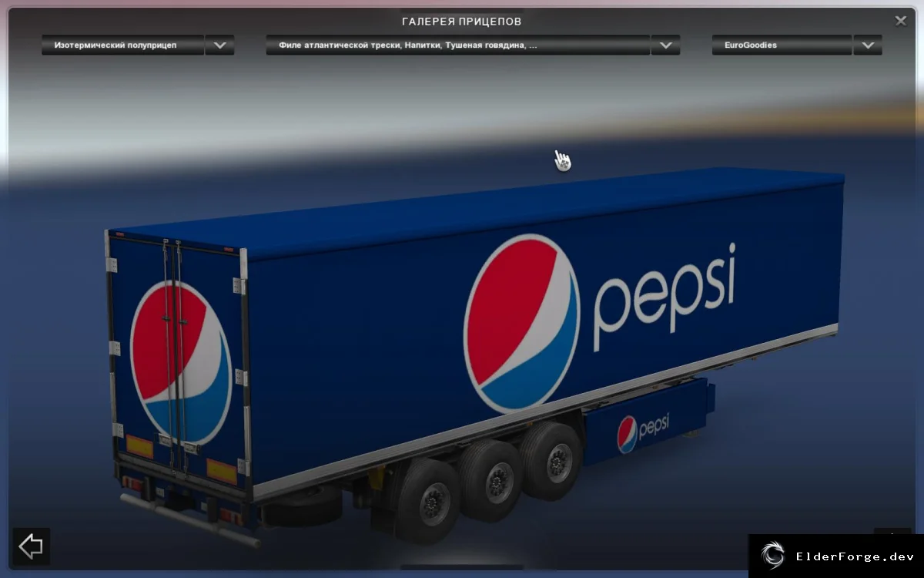Open the arrow button beside EuroGoodies
This screenshot has height=578, width=924.
click(x=868, y=45)
